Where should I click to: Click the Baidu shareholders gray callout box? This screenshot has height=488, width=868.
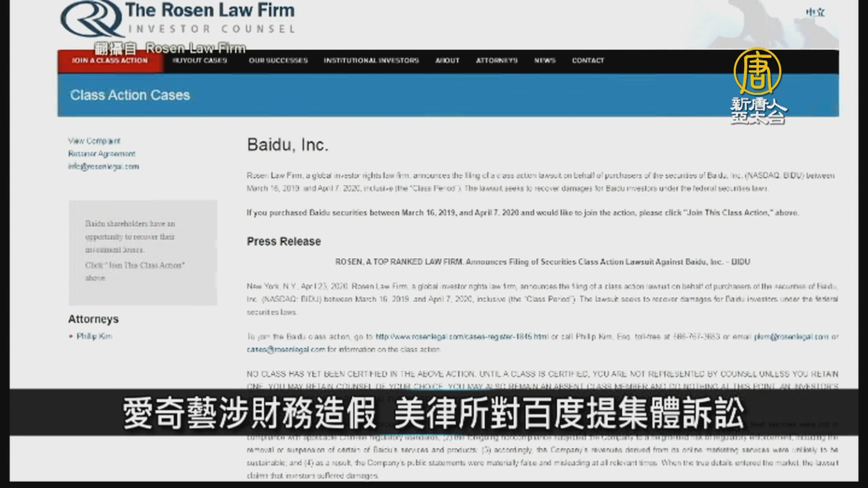tap(143, 252)
